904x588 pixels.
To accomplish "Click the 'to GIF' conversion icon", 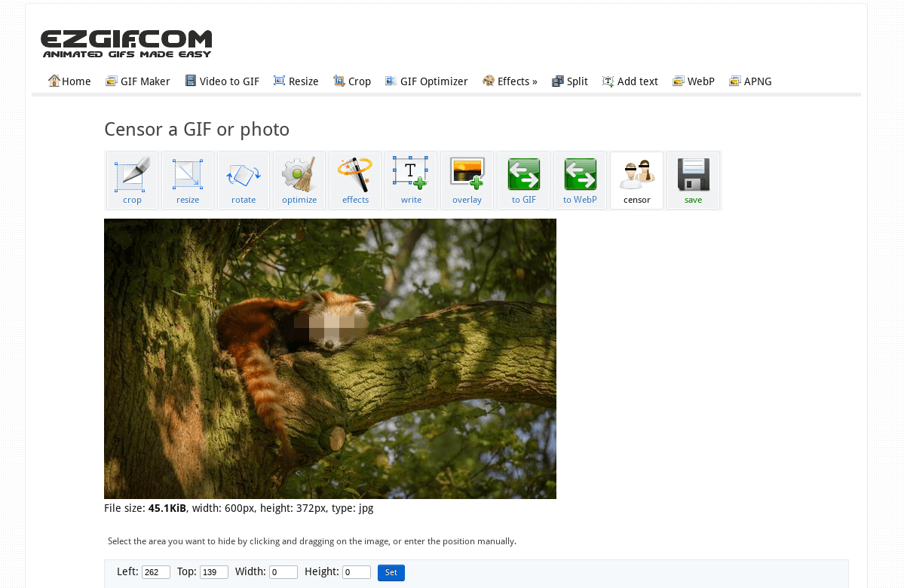I will coord(523,173).
